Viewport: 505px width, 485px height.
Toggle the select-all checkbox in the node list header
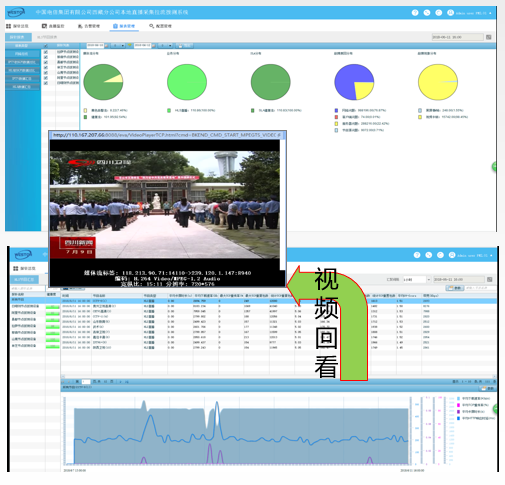(x=46, y=46)
